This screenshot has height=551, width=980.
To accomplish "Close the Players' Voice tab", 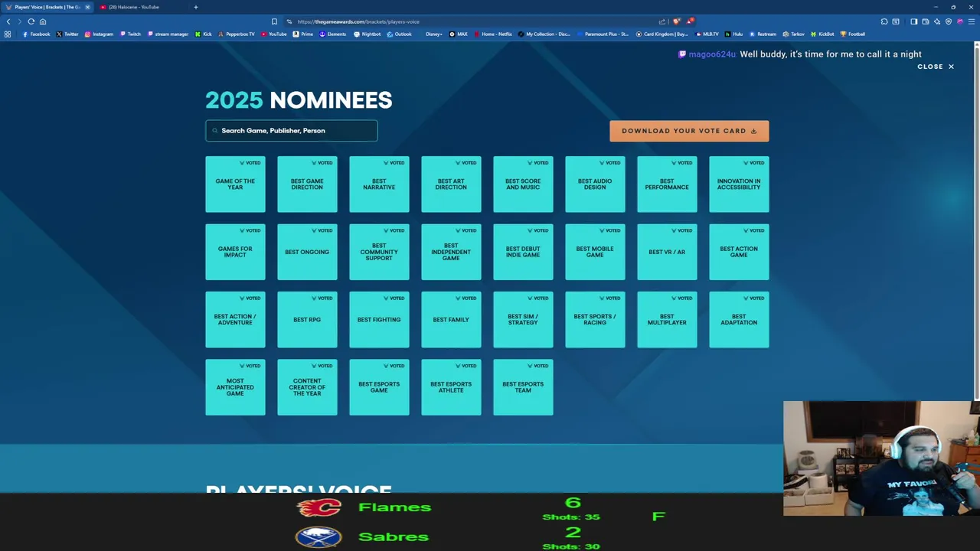I will coord(87,7).
